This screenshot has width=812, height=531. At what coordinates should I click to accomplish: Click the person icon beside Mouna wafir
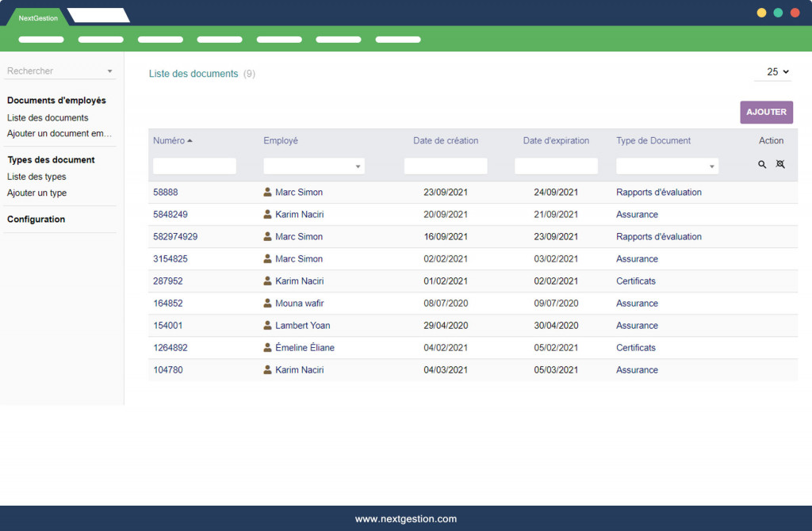268,303
